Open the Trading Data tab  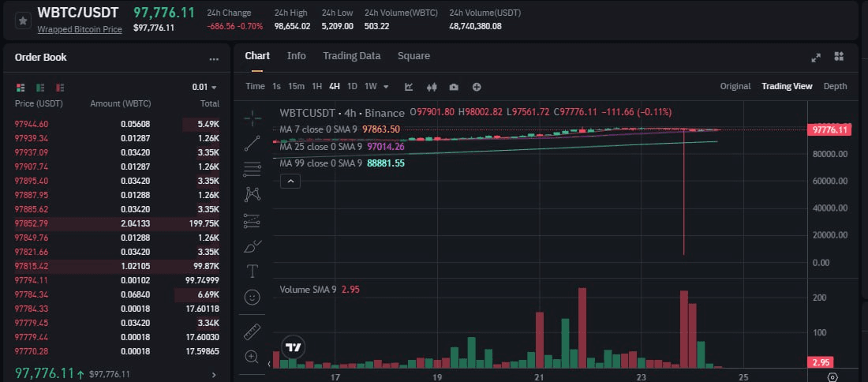[351, 56]
